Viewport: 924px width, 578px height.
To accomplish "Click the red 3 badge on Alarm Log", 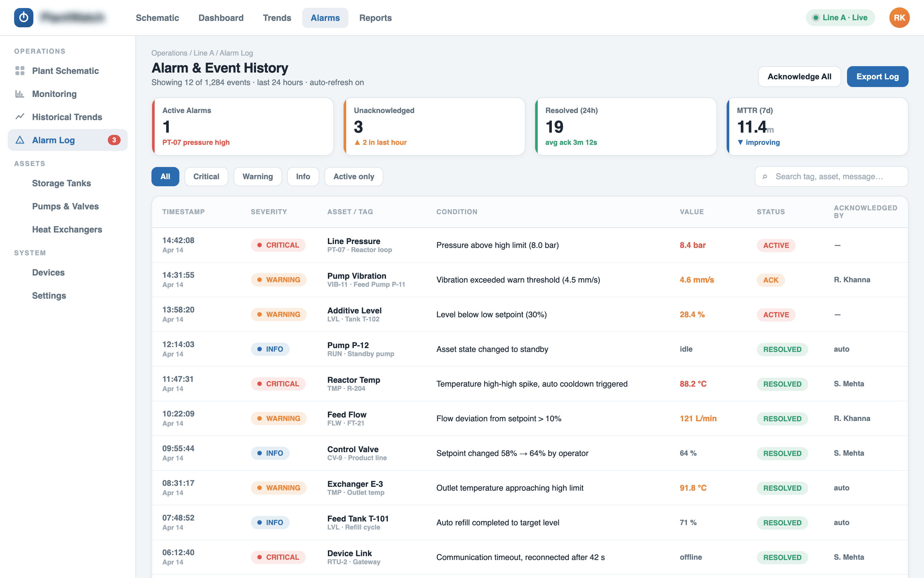I will coord(114,140).
